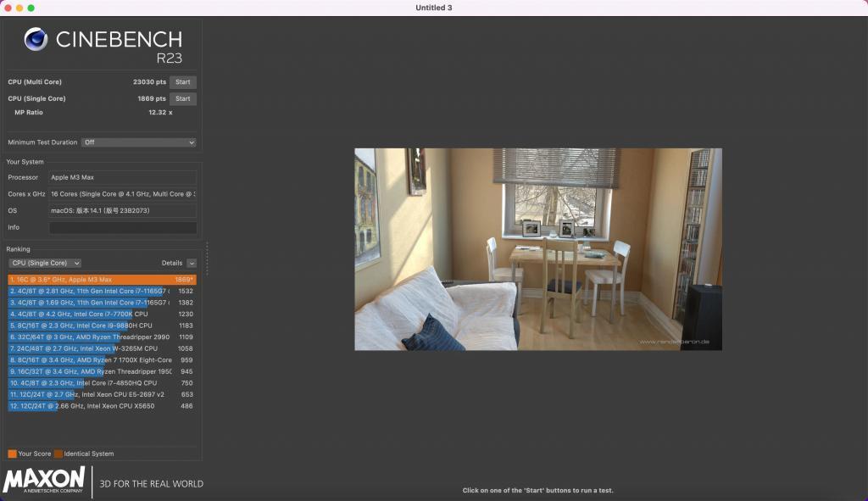868x501 pixels.
Task: Click the rendered room preview image
Action: pyautogui.click(x=538, y=249)
